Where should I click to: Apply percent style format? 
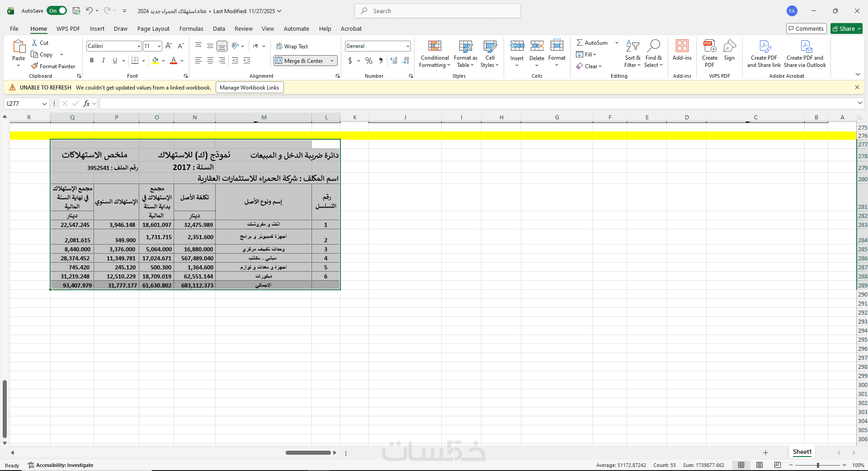[369, 61]
